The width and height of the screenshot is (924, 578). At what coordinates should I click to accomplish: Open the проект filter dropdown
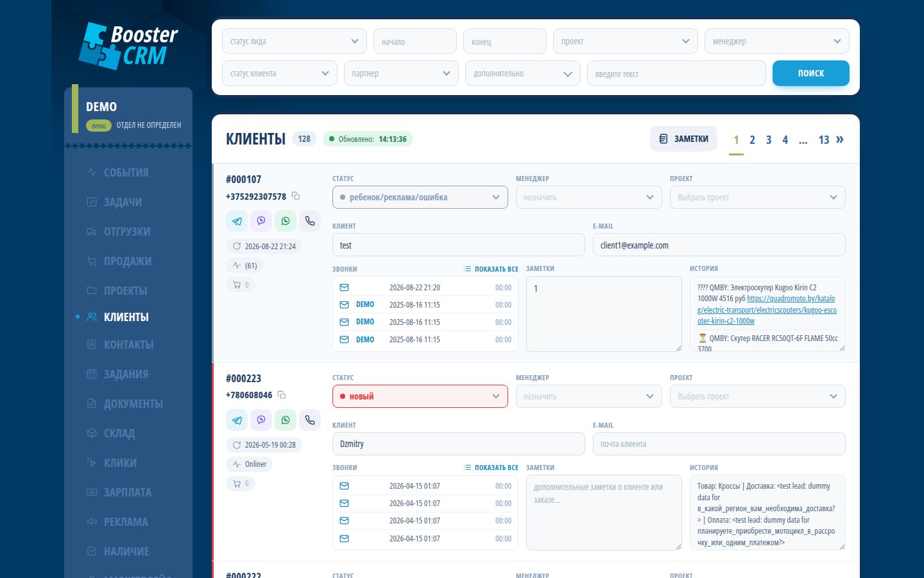pyautogui.click(x=626, y=41)
